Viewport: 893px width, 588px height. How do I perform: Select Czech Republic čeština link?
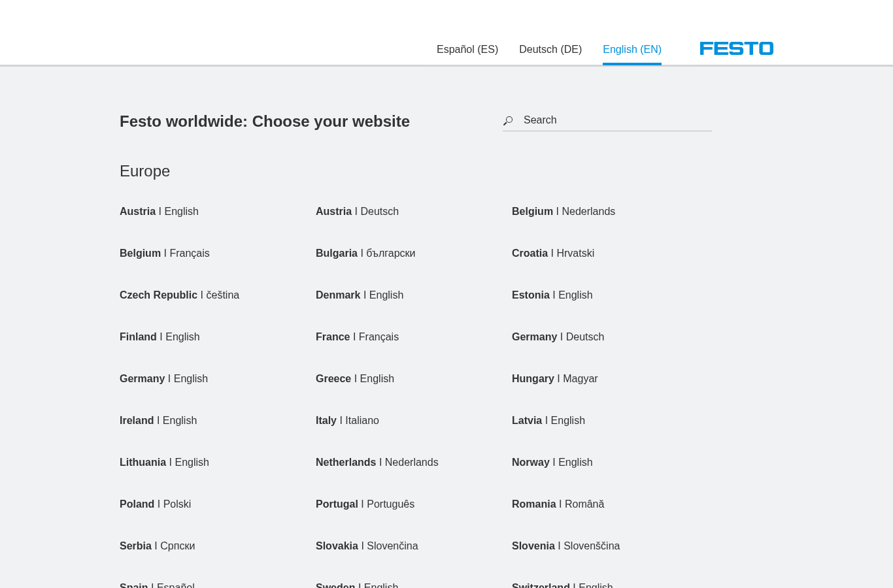pos(179,295)
